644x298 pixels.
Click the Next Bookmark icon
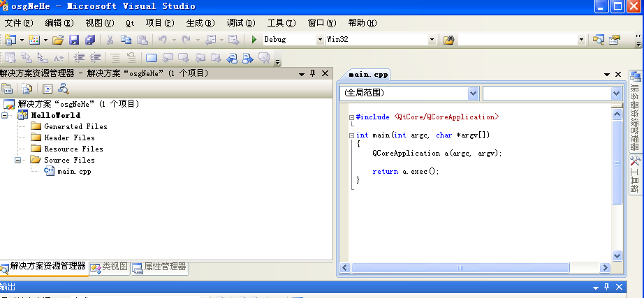(184, 58)
